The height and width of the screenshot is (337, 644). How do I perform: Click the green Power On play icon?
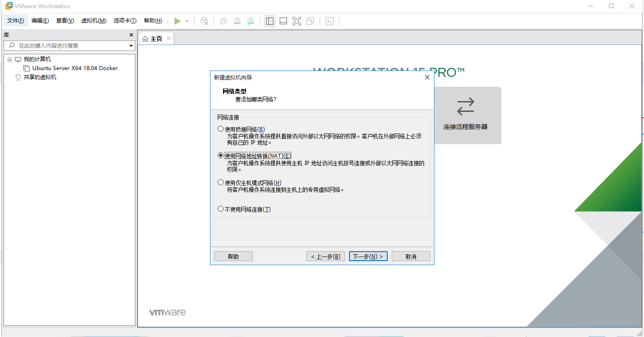point(178,21)
